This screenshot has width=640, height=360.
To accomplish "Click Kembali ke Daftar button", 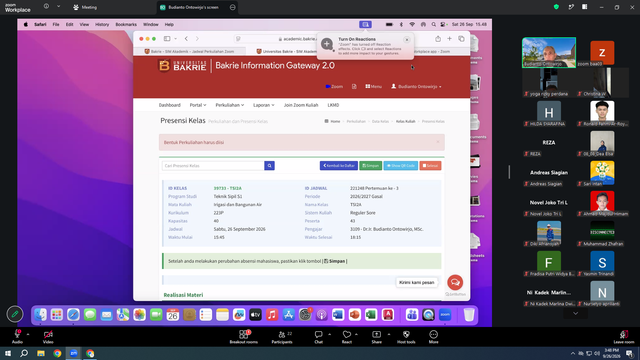I will click(339, 166).
